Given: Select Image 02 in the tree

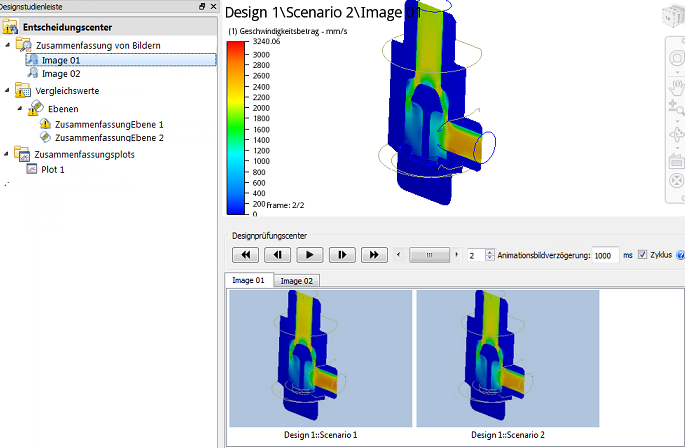Looking at the screenshot, I should pos(61,74).
